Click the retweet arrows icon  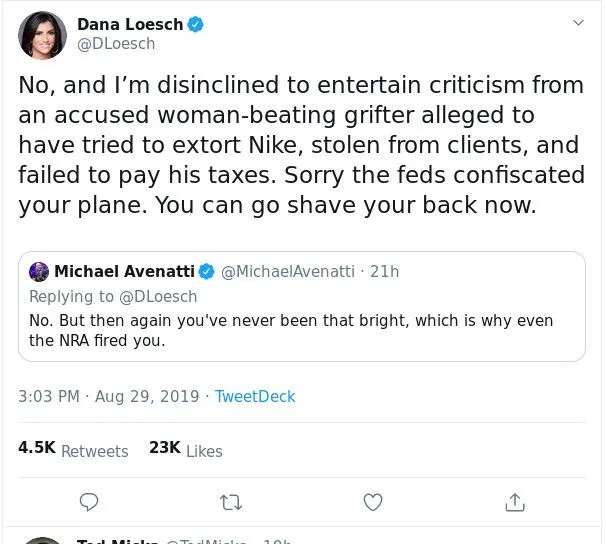click(231, 501)
